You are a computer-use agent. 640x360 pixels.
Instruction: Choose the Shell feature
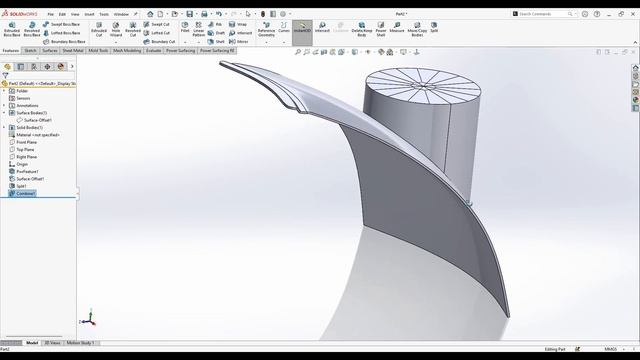(x=216, y=42)
